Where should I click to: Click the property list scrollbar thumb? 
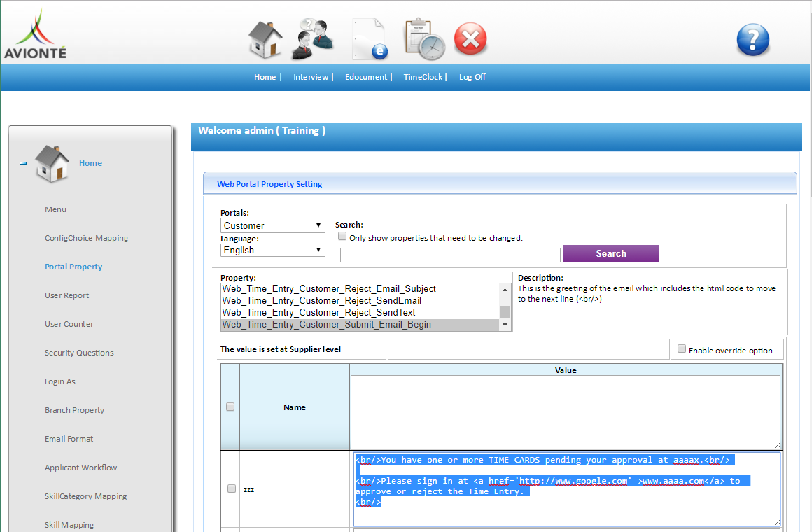505,311
